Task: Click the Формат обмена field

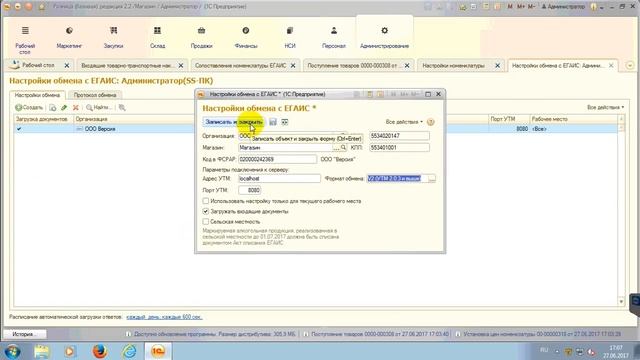Action: pos(397,179)
